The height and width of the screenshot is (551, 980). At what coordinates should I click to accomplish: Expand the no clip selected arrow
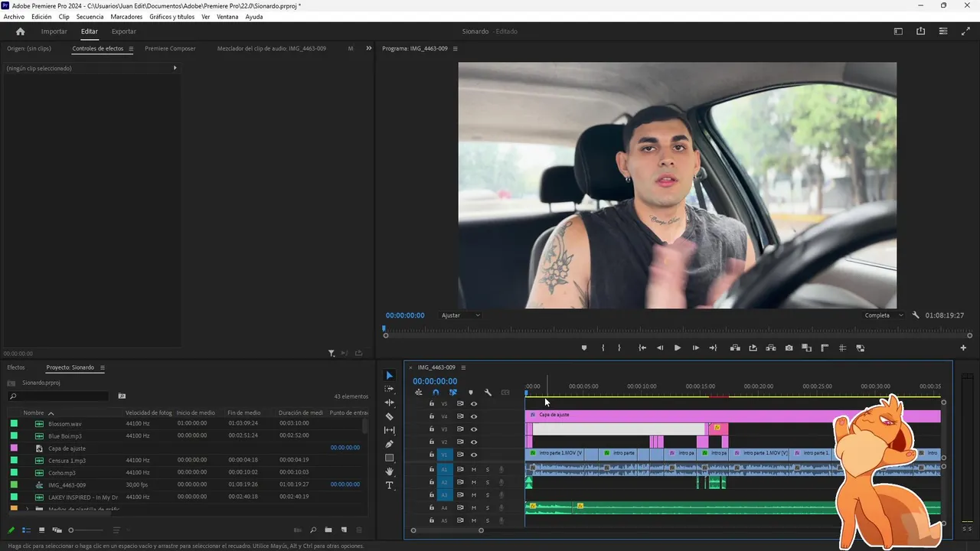point(175,68)
